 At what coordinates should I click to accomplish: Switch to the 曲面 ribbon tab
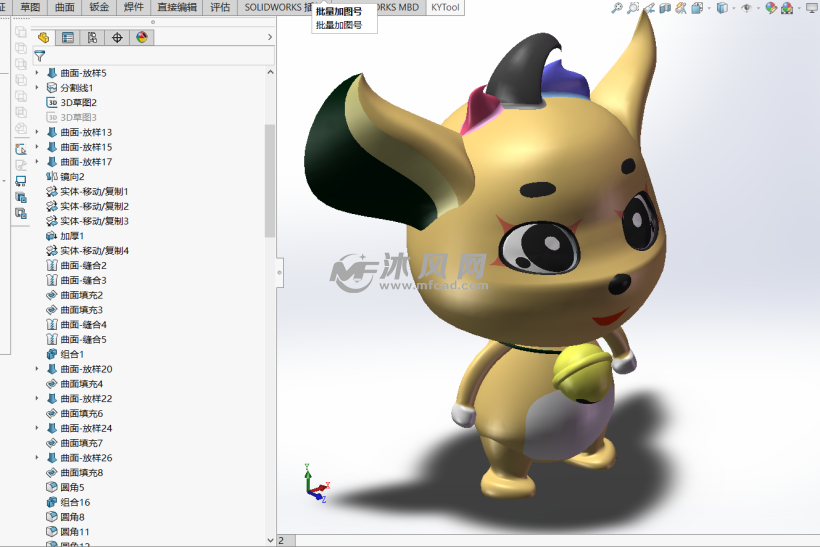click(65, 7)
